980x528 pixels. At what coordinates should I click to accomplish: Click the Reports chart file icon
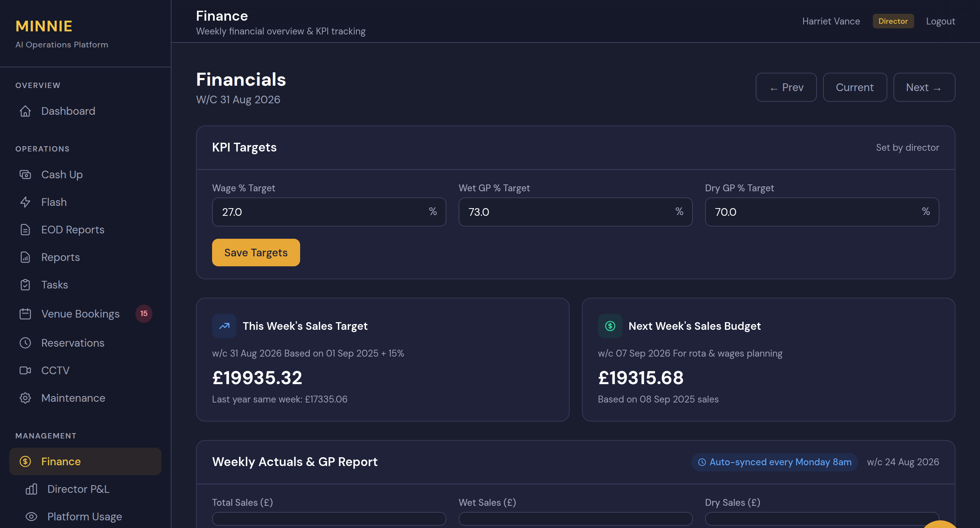25,257
